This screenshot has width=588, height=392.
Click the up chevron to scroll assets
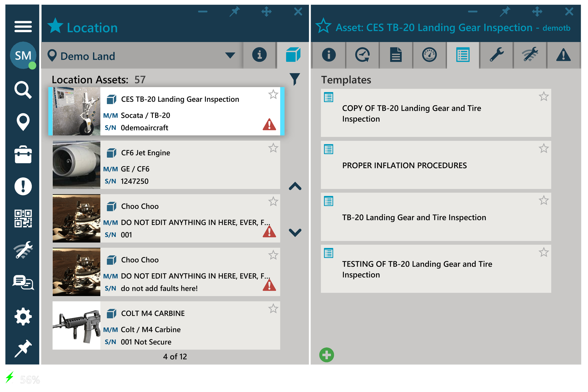point(295,186)
